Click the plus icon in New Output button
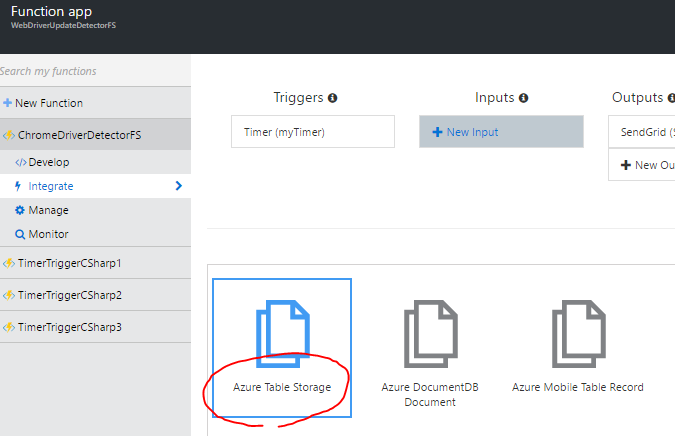The width and height of the screenshot is (675, 436). pyautogui.click(x=626, y=165)
